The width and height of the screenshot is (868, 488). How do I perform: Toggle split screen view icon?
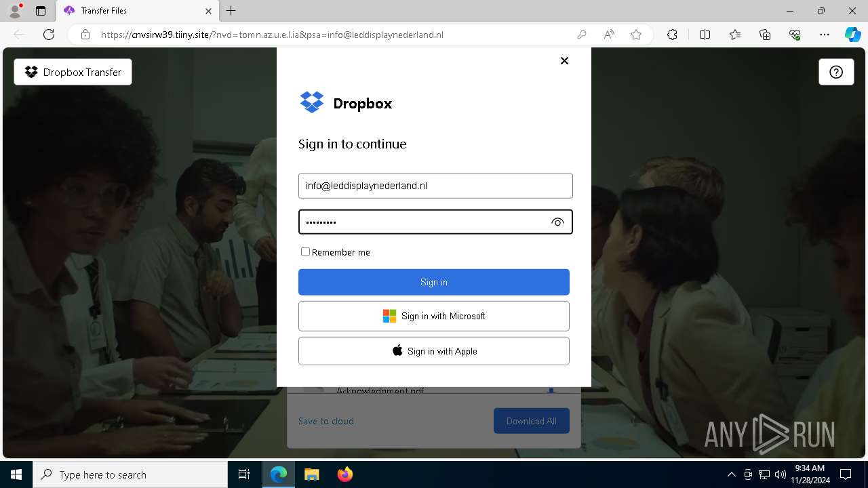pos(705,35)
